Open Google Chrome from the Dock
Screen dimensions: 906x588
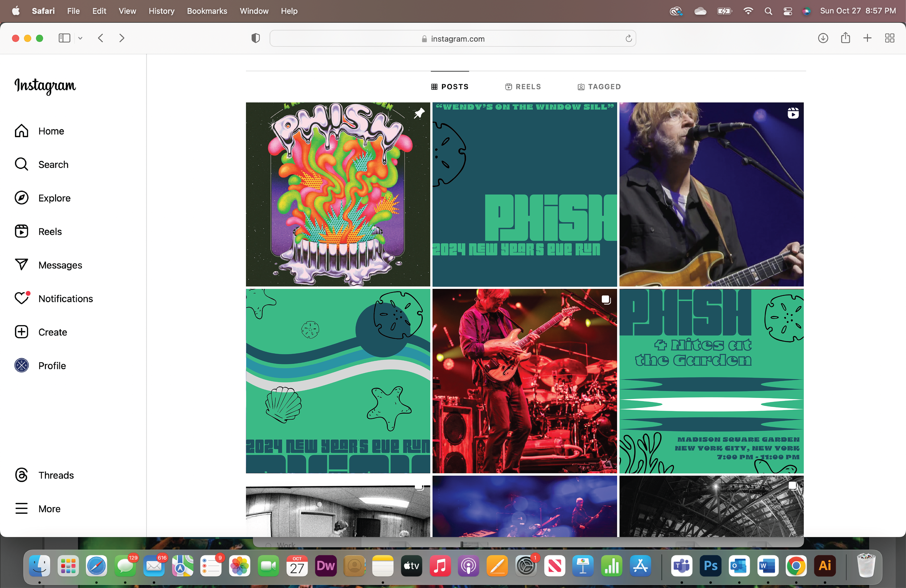point(796,566)
